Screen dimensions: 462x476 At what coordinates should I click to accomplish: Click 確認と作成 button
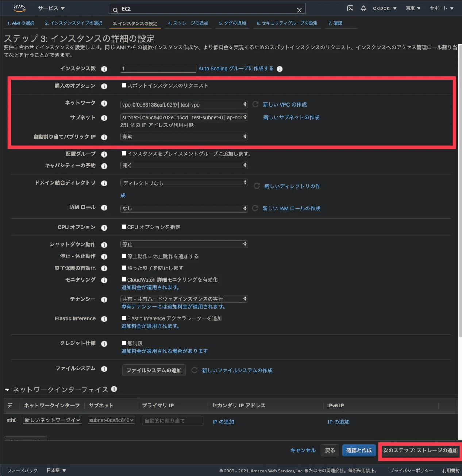point(359,450)
